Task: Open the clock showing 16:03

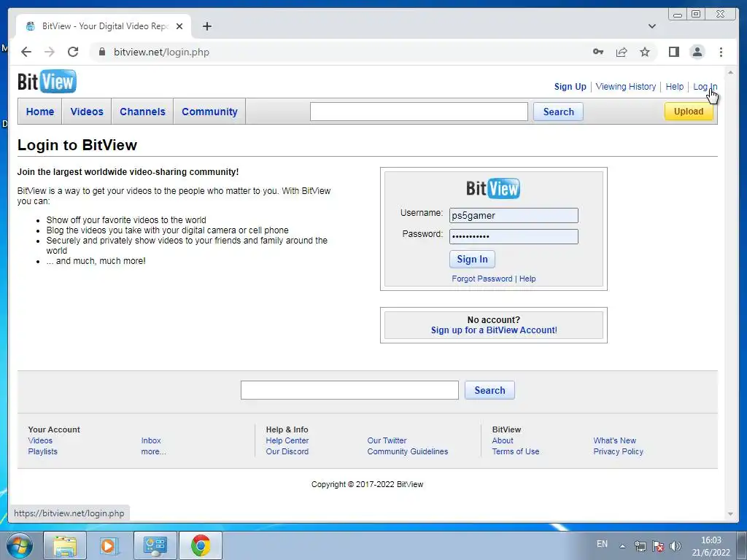Action: click(x=711, y=546)
